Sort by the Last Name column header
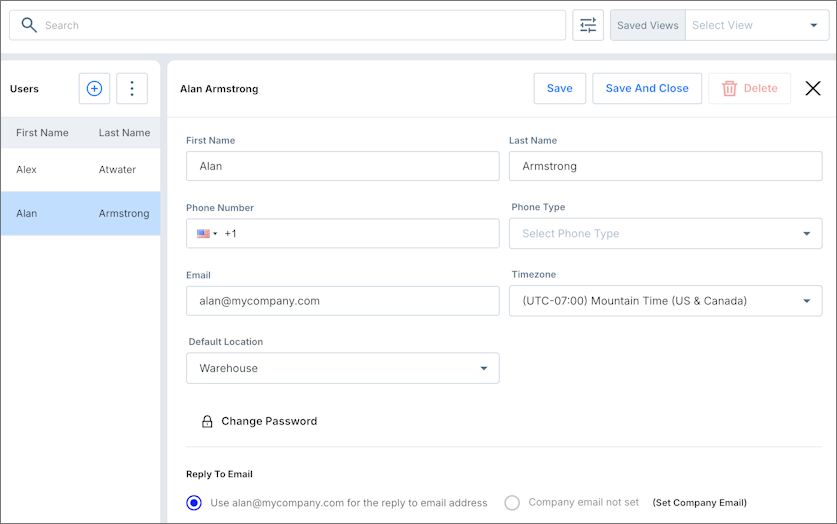The height and width of the screenshot is (524, 837). coord(124,133)
